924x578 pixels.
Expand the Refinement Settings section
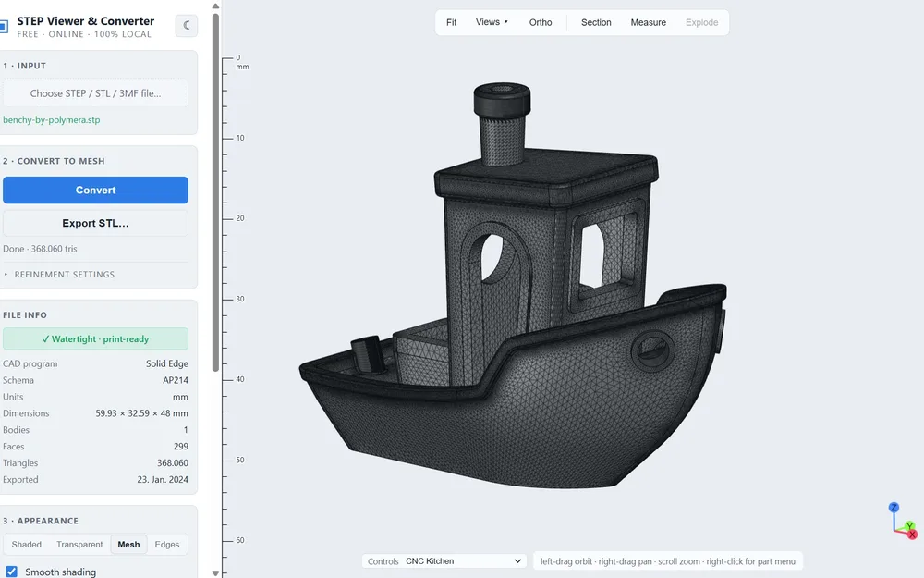coord(59,275)
